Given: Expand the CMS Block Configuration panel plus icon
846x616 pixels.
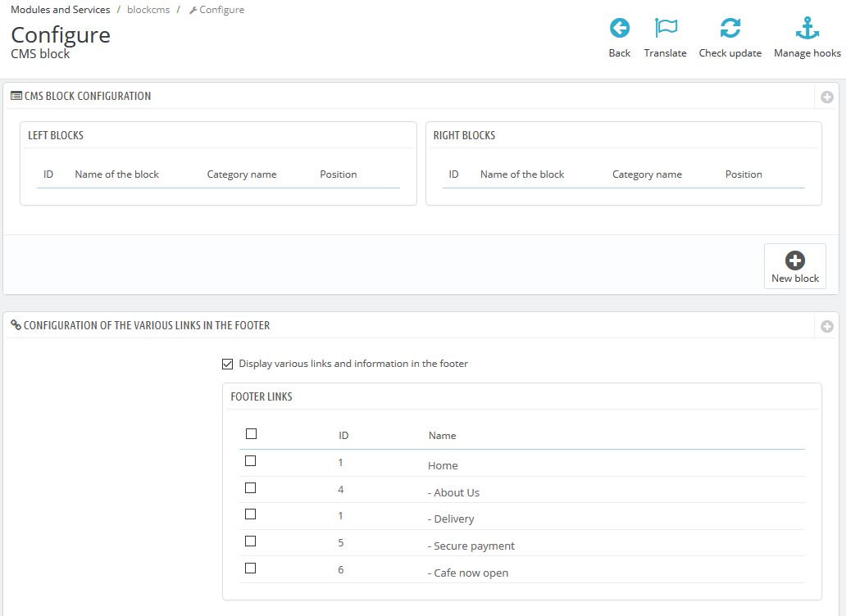Looking at the screenshot, I should [x=826, y=97].
